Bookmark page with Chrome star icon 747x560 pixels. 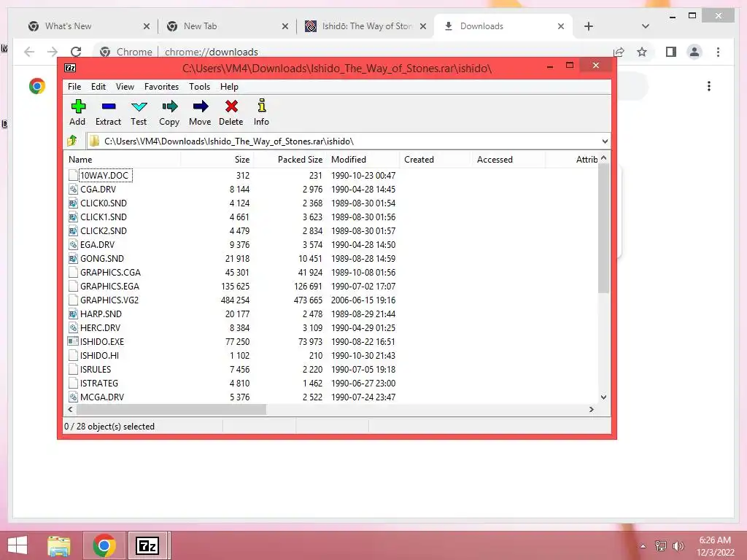coord(642,52)
